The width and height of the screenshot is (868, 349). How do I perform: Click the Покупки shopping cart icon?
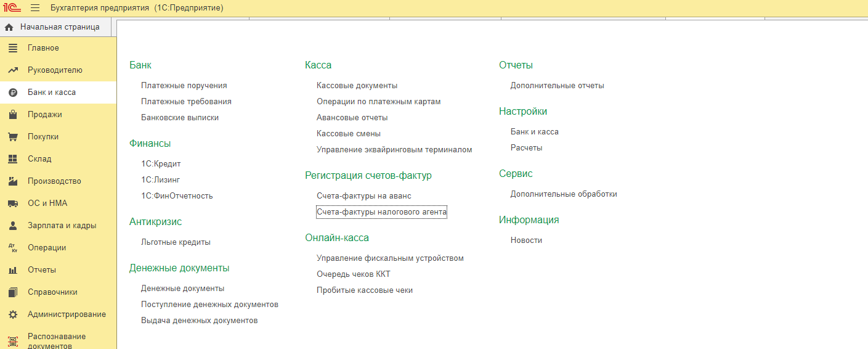(13, 137)
